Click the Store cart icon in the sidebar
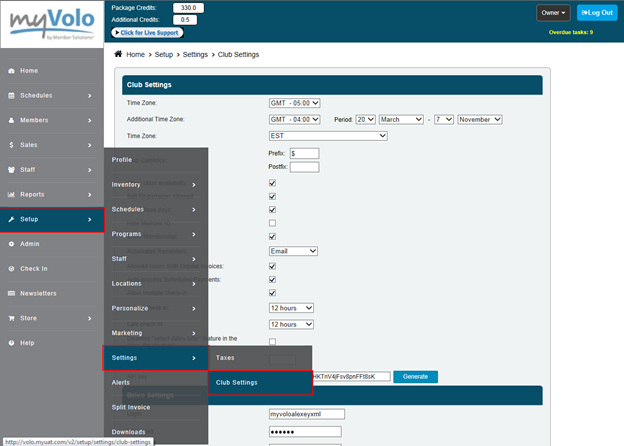 (10, 319)
